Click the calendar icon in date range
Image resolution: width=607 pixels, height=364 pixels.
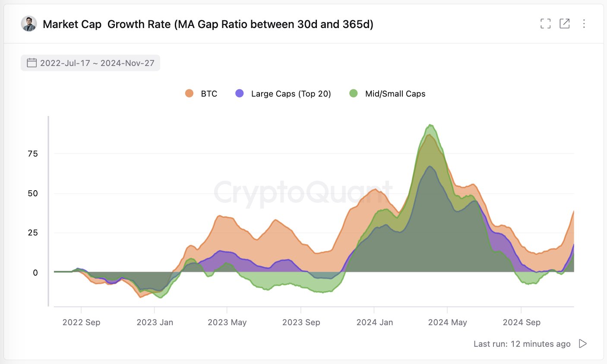pos(32,63)
